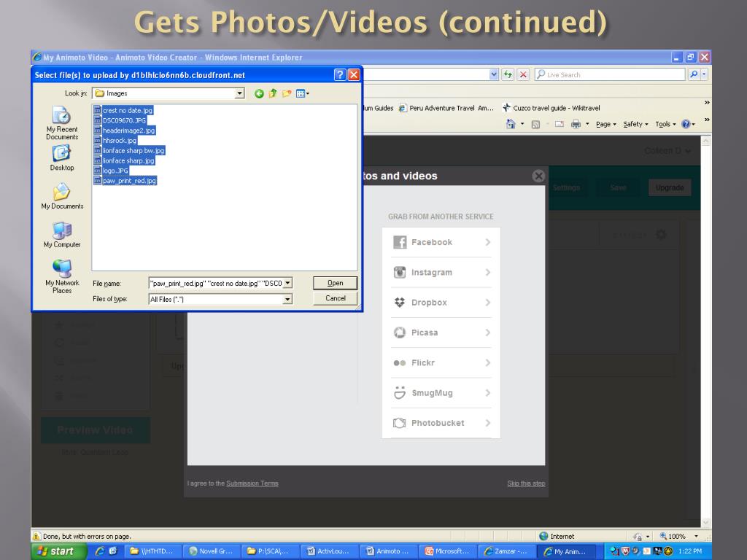Open the IE Safety menu
Image resolution: width=747 pixels, height=560 pixels.
[635, 124]
